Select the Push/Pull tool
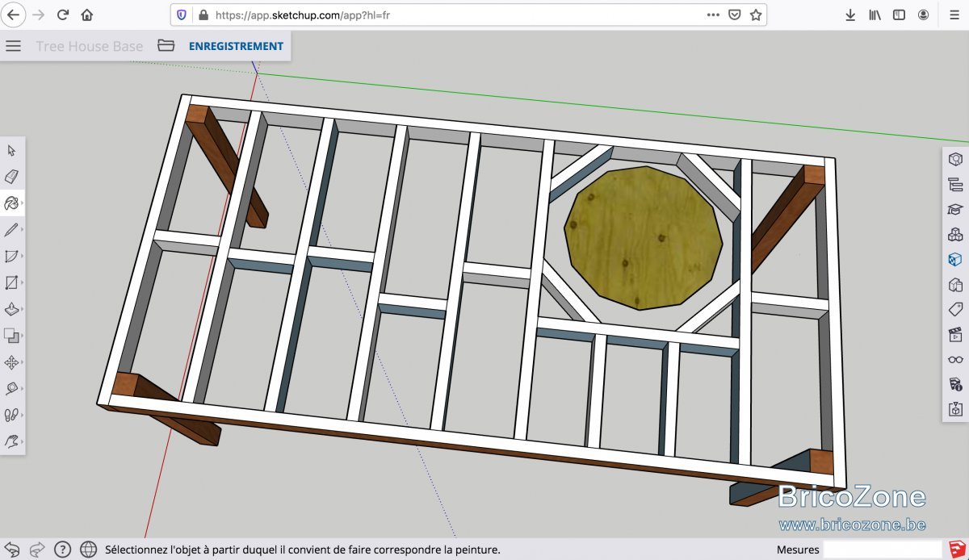This screenshot has width=969, height=560. pyautogui.click(x=11, y=309)
